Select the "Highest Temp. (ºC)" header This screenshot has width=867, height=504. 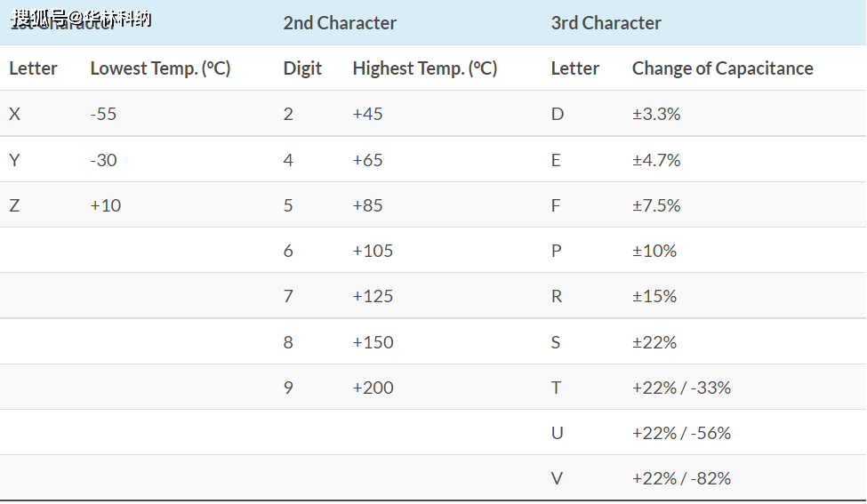(x=424, y=68)
